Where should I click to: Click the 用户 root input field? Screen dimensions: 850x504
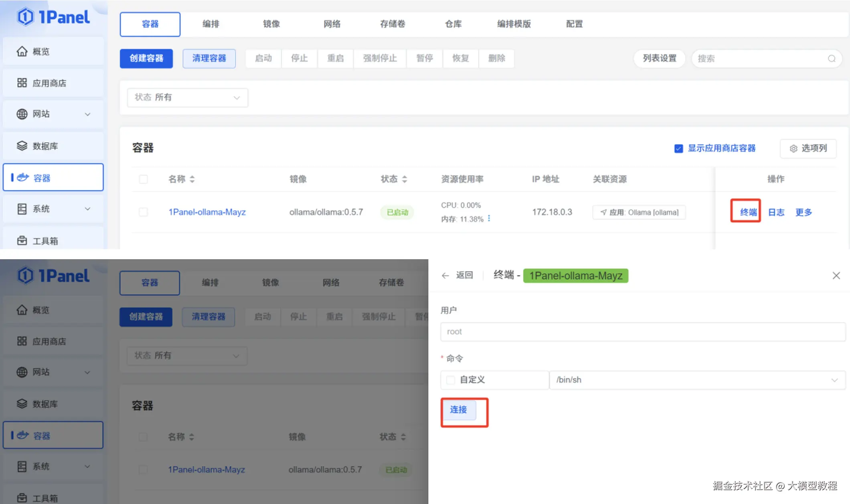click(x=642, y=332)
